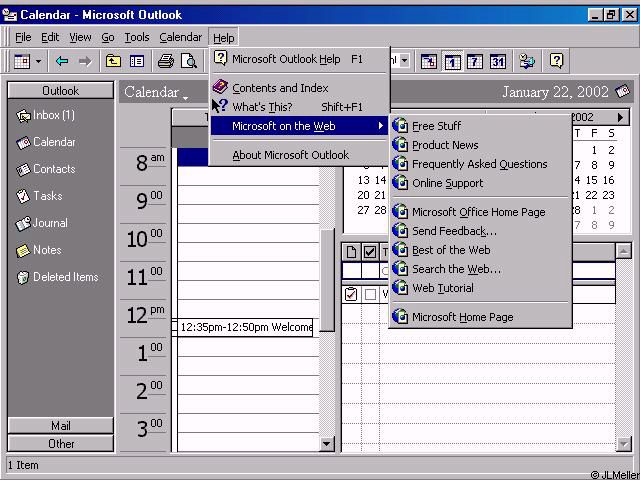Click the Go to Today toolbar icon
Screen dimensions: 640x480
(429, 62)
